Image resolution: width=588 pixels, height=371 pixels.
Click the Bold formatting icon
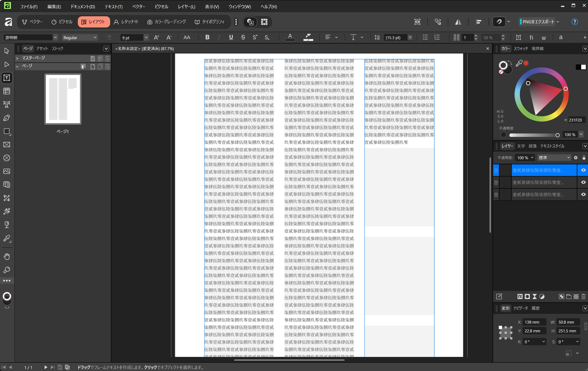207,37
